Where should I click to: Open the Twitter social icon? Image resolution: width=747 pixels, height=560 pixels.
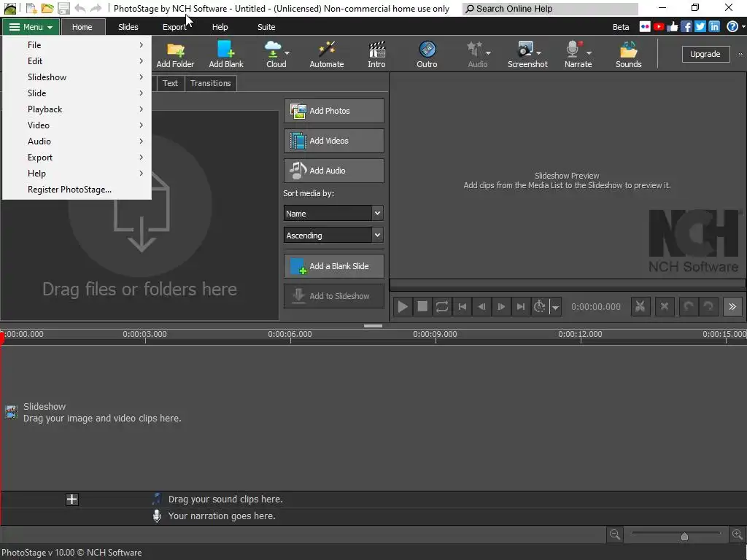point(700,27)
